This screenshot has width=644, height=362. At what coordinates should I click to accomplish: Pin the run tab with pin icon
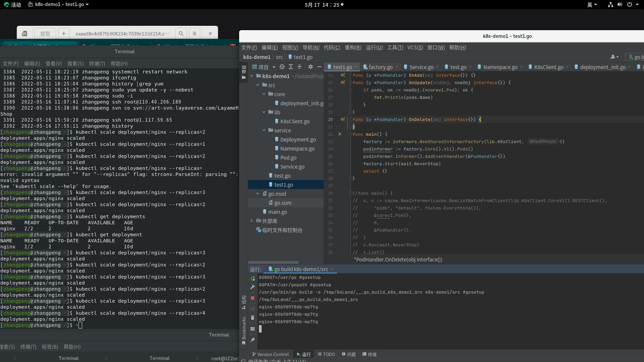tap(253, 340)
